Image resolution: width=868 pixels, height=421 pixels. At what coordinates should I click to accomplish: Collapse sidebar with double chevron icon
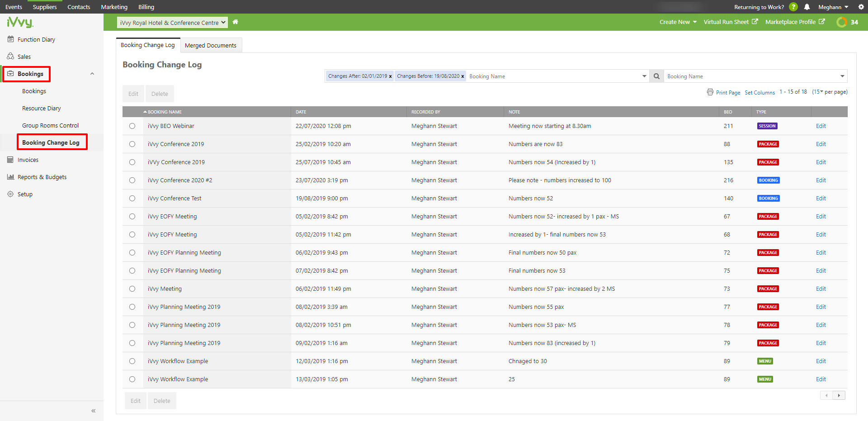click(x=93, y=411)
